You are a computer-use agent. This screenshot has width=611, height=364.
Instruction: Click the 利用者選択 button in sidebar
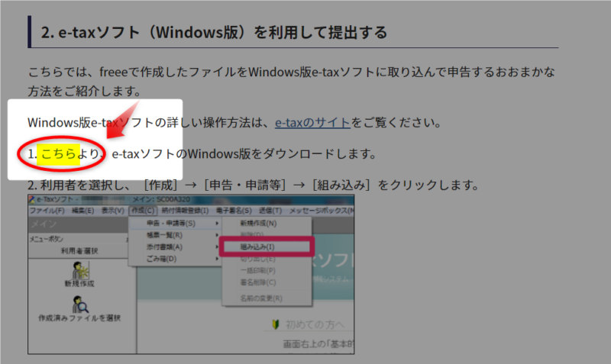pos(79,251)
